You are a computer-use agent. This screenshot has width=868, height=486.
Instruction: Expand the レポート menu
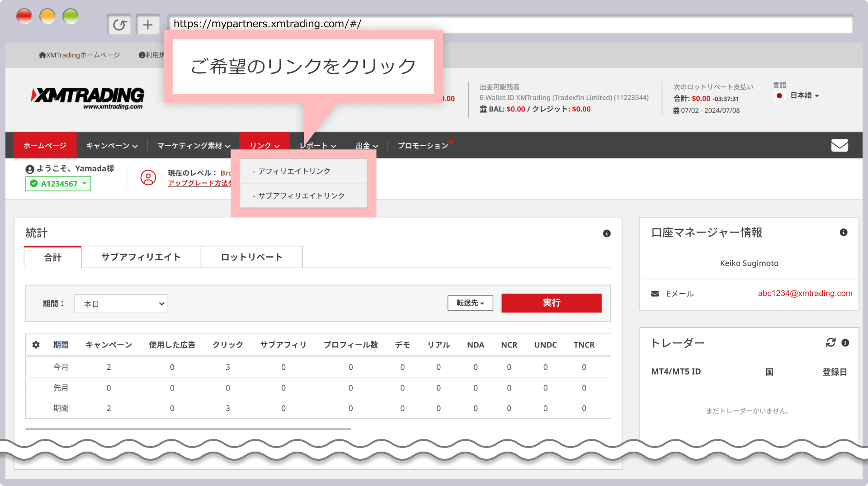pyautogui.click(x=318, y=145)
